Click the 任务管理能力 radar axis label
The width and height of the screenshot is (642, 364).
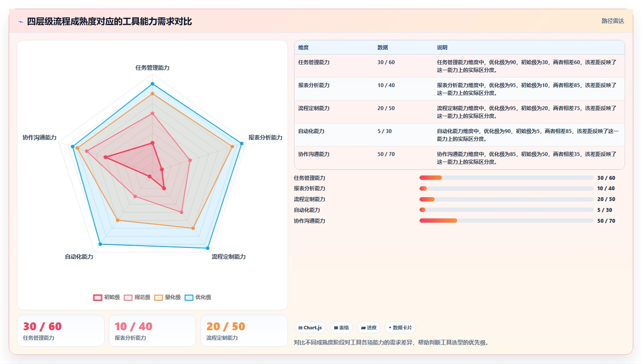coord(152,68)
